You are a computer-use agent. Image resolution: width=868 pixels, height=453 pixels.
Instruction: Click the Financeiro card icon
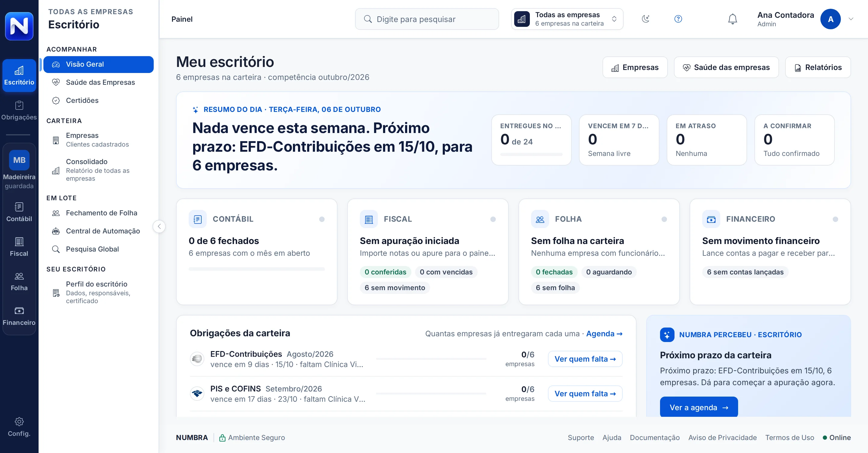pyautogui.click(x=711, y=219)
